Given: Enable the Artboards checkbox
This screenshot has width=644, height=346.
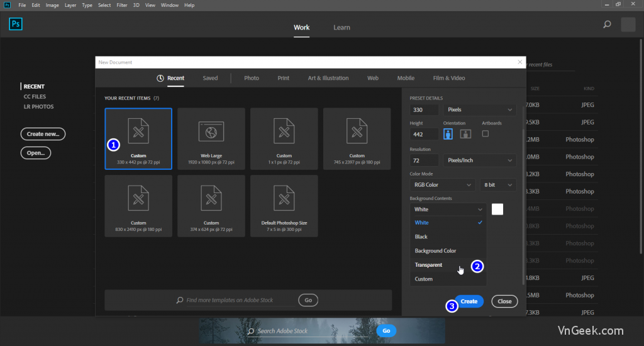Looking at the screenshot, I should [486, 133].
